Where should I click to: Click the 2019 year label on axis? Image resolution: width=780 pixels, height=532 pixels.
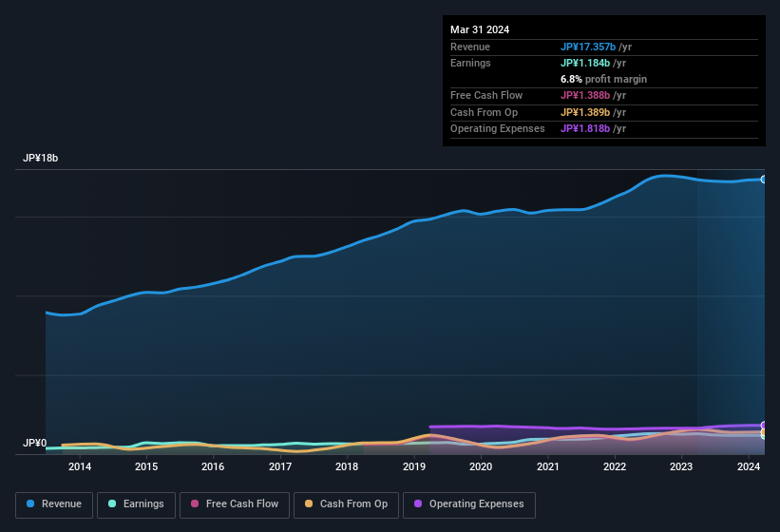(x=414, y=466)
